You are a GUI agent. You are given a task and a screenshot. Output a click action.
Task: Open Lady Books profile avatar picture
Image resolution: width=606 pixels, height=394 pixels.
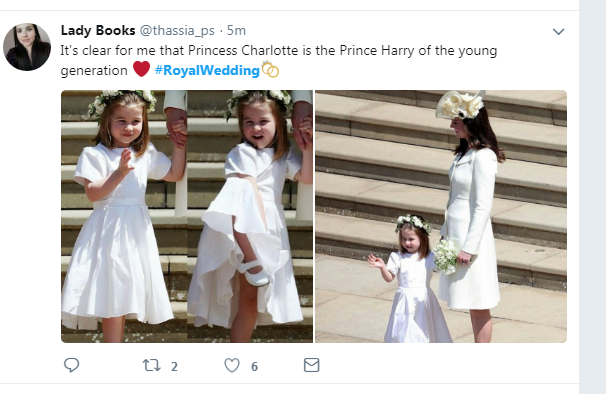[x=27, y=47]
